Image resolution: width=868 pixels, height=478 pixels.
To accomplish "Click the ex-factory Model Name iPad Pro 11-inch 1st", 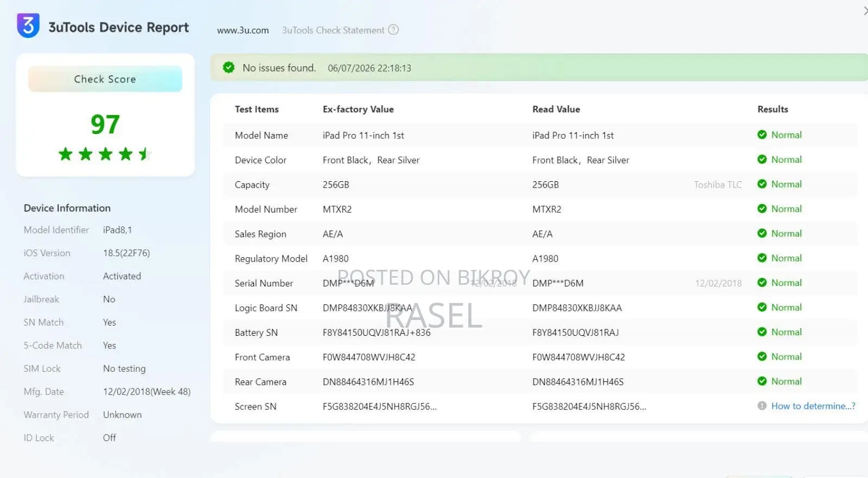I will pyautogui.click(x=363, y=136).
